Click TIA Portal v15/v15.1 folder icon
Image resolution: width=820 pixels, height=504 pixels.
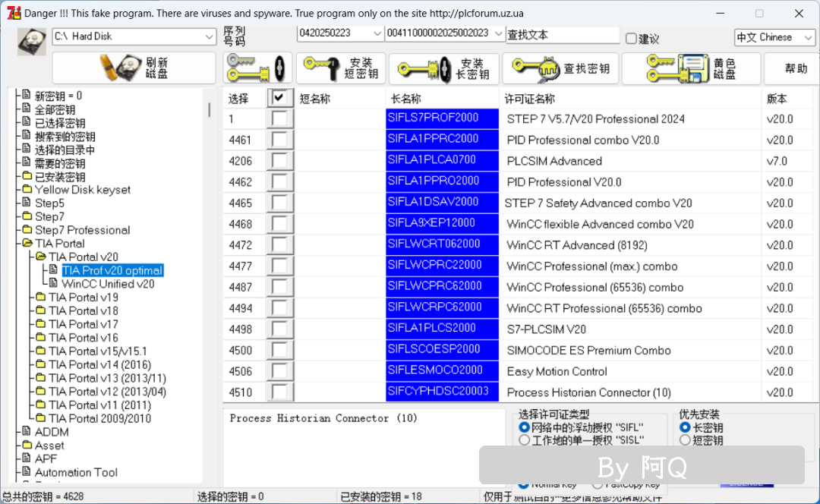(41, 351)
